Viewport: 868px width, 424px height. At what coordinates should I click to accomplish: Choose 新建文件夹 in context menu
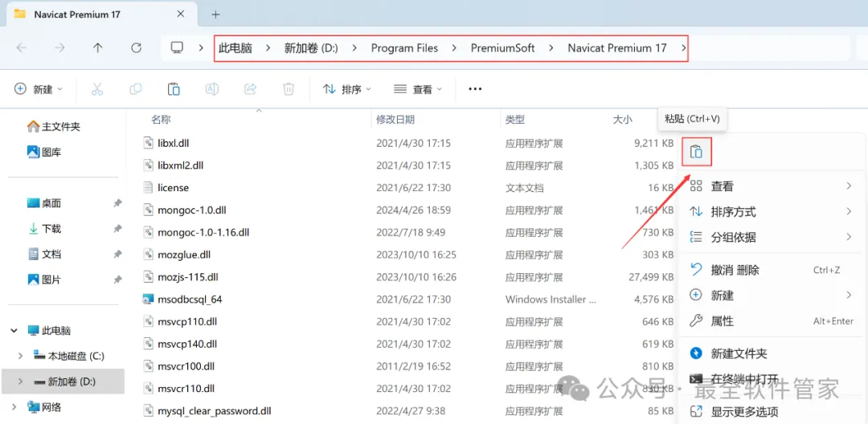pos(770,353)
